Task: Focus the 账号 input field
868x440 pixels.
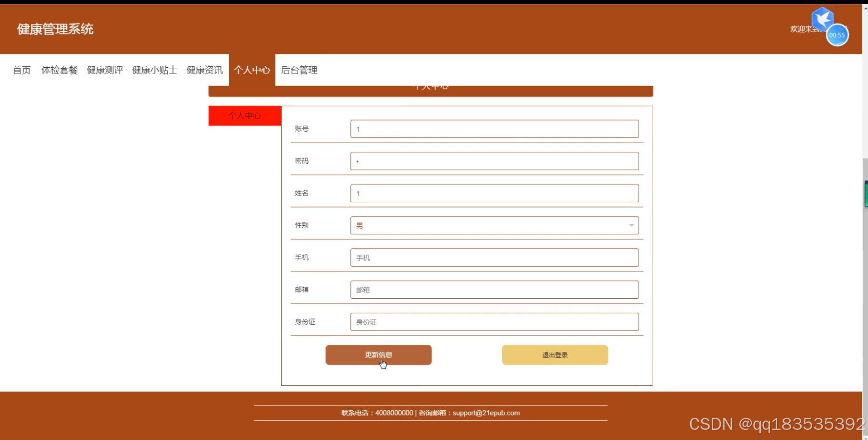Action: [495, 129]
